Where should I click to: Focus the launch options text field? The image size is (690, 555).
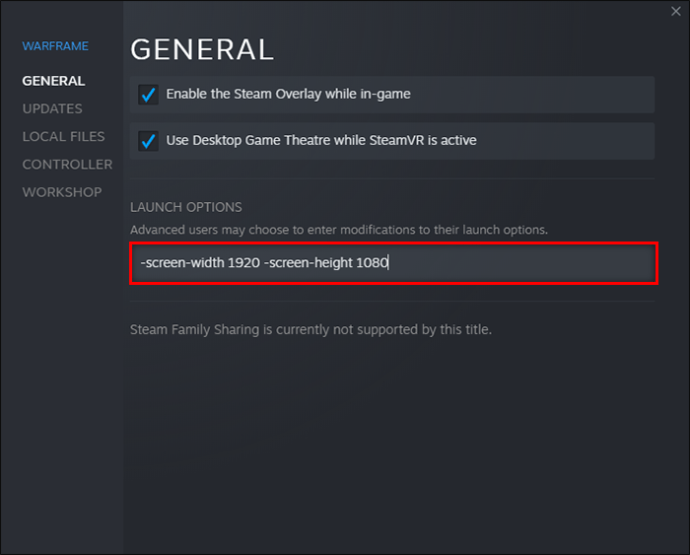tap(520, 263)
